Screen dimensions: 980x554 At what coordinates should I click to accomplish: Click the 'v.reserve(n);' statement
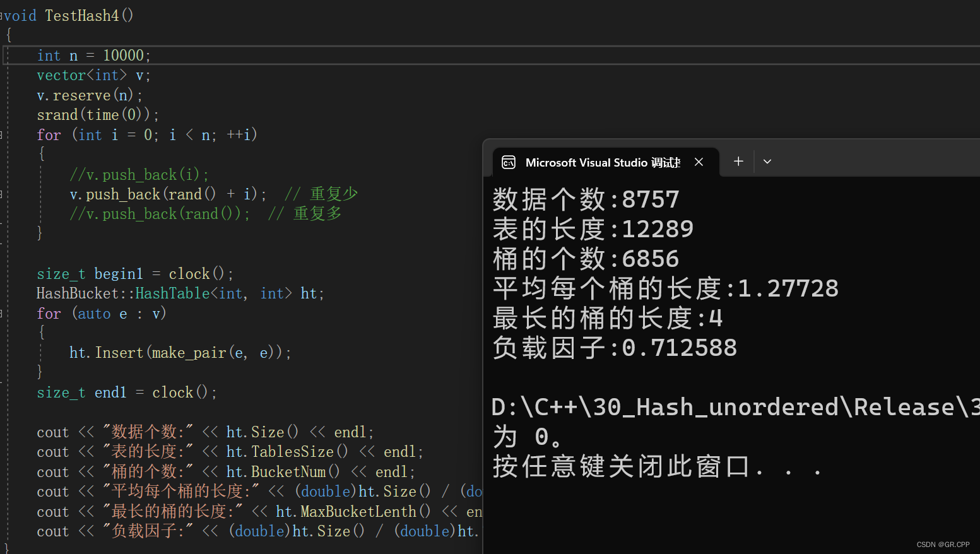[x=90, y=95]
